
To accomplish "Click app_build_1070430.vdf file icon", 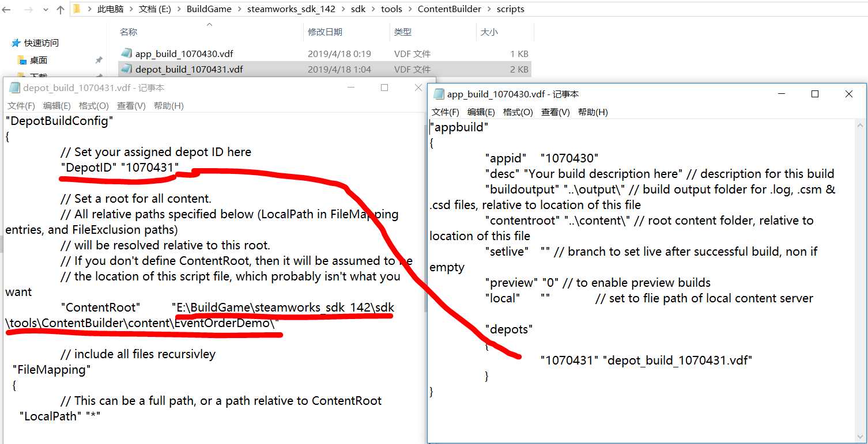I will point(126,54).
